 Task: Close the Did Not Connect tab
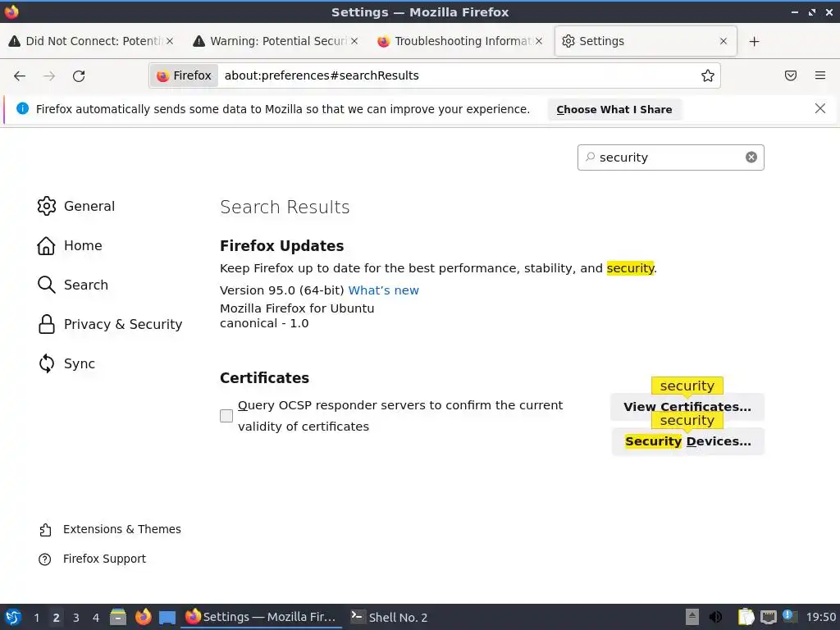169,41
